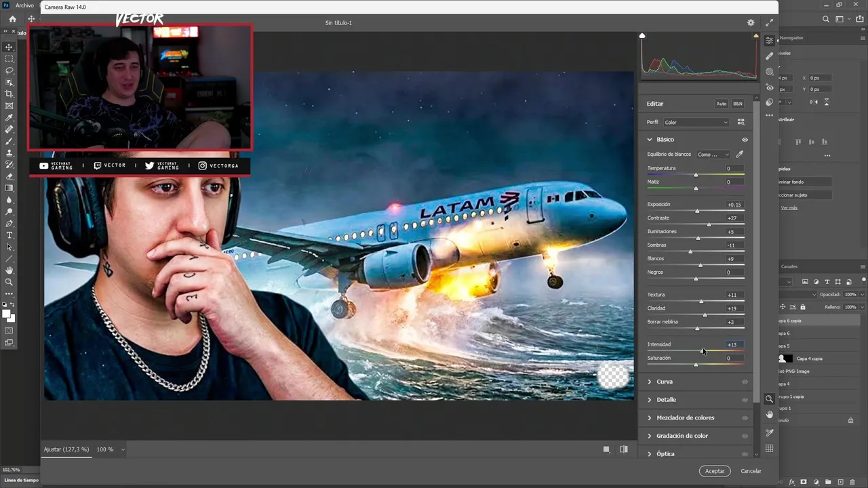868x488 pixels.
Task: Delete layer with trash icon
Action: point(852,482)
